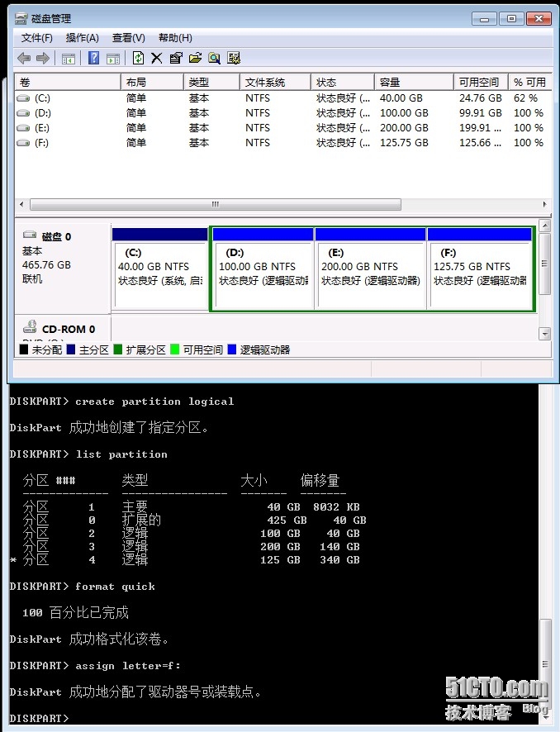Click the 40.00 GB capacity cell
Viewport: 560px width, 732px height.
click(401, 98)
